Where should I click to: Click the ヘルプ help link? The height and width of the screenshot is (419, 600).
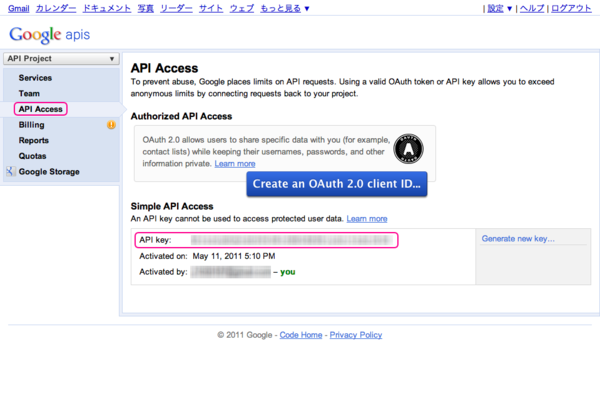532,8
